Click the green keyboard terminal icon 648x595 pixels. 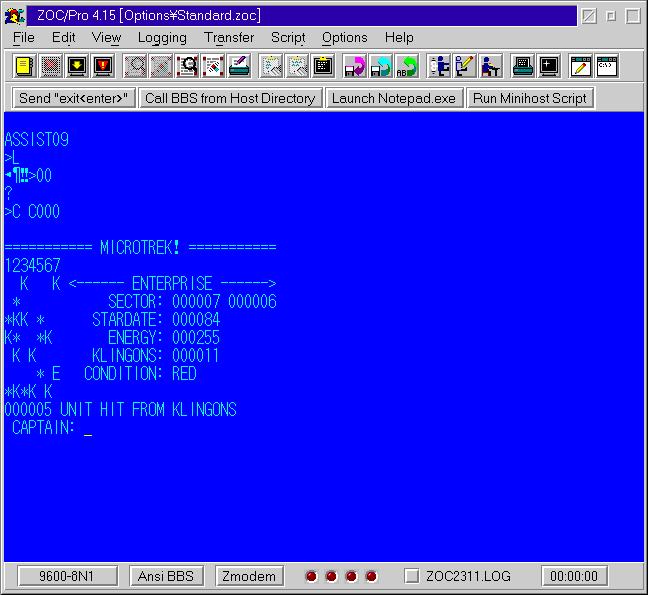523,66
